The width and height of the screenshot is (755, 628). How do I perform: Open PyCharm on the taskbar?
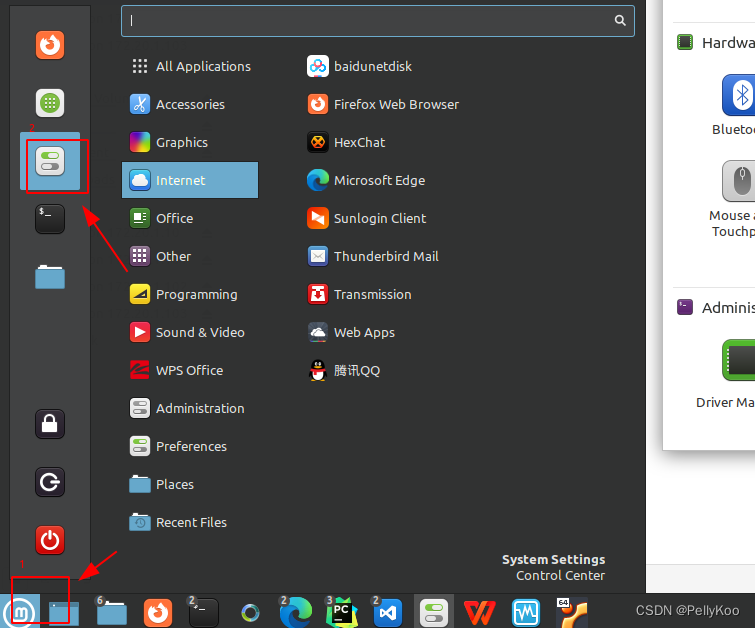click(341, 613)
